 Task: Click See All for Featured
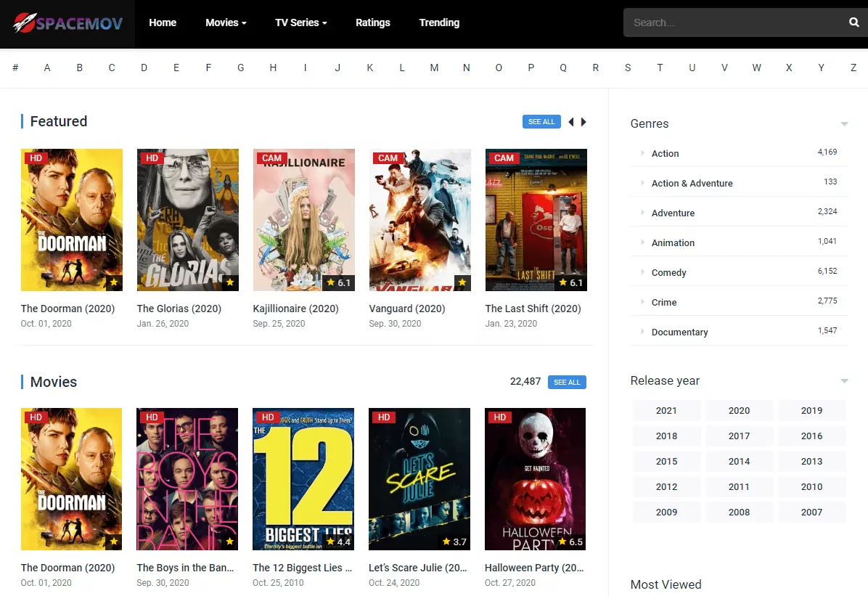(x=541, y=122)
